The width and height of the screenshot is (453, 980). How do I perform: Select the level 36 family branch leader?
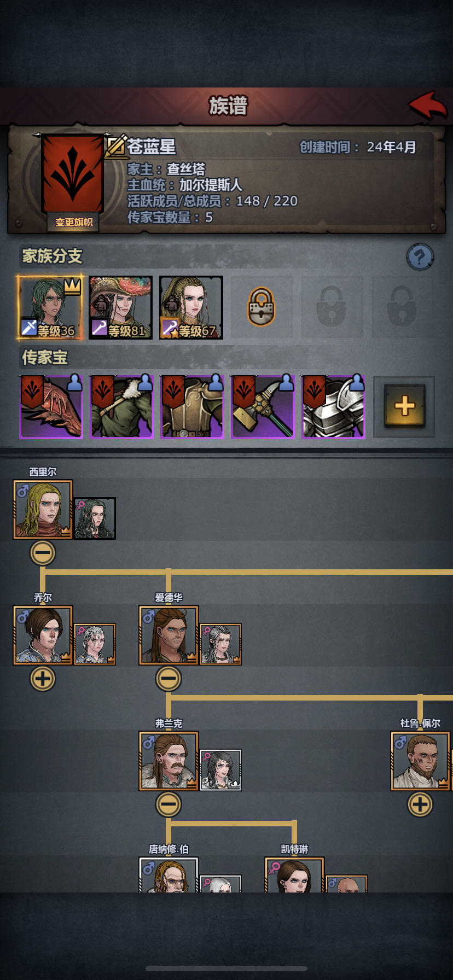click(x=50, y=307)
